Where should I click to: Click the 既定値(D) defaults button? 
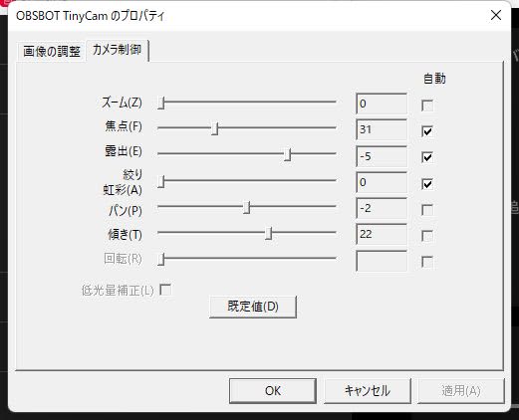(253, 307)
